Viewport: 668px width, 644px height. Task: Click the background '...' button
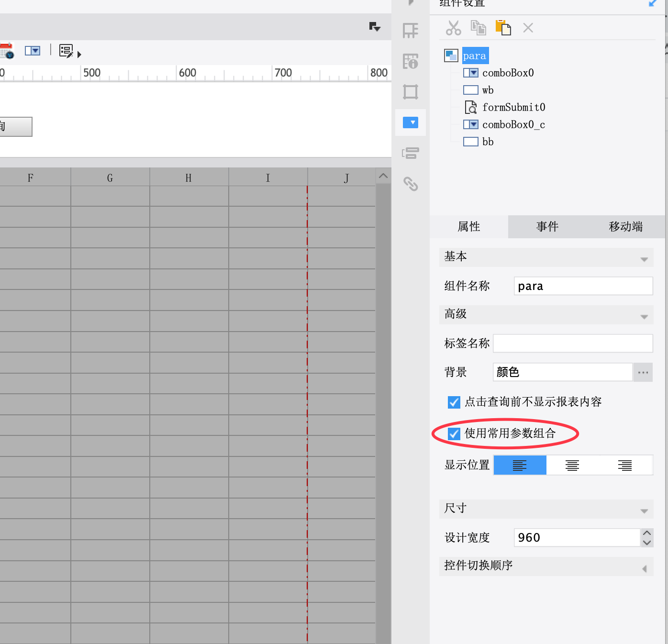[x=643, y=372]
